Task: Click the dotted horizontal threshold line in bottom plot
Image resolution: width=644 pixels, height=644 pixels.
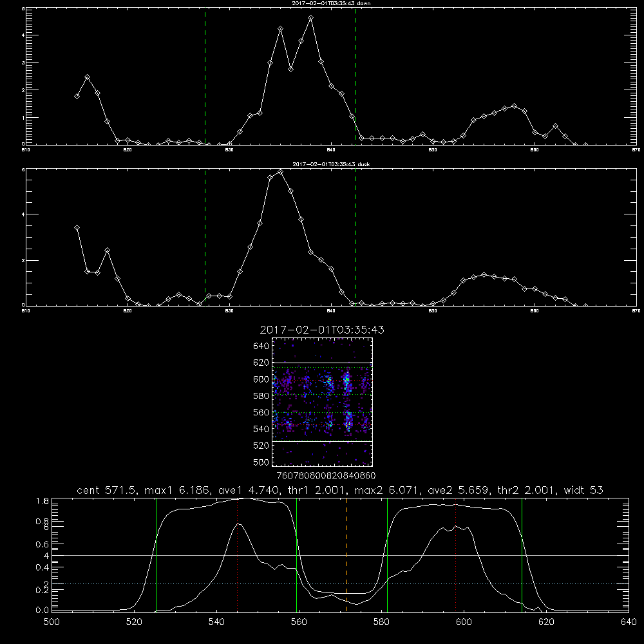Action: 340,583
